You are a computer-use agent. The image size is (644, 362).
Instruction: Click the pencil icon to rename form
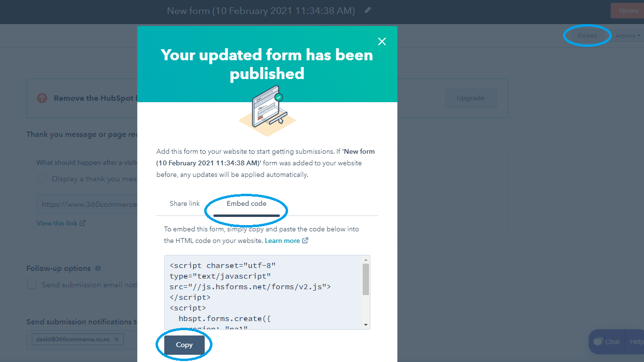tap(368, 10)
